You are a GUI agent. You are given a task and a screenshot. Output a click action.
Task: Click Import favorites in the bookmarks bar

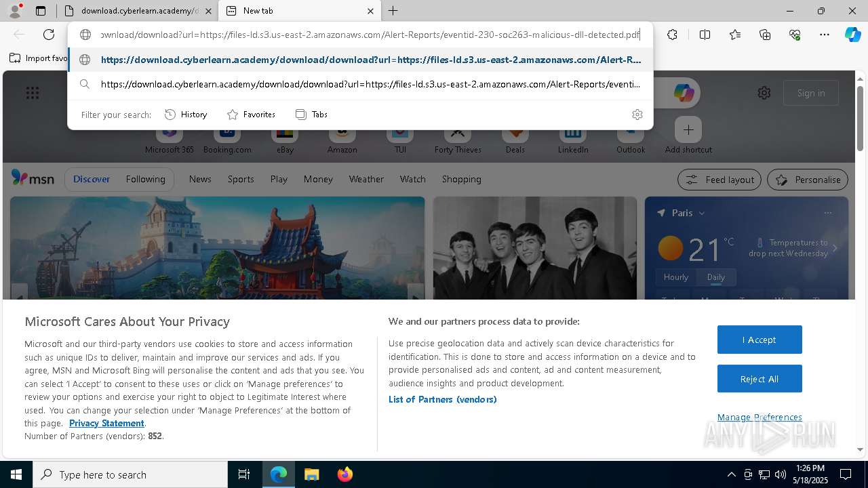coord(39,58)
